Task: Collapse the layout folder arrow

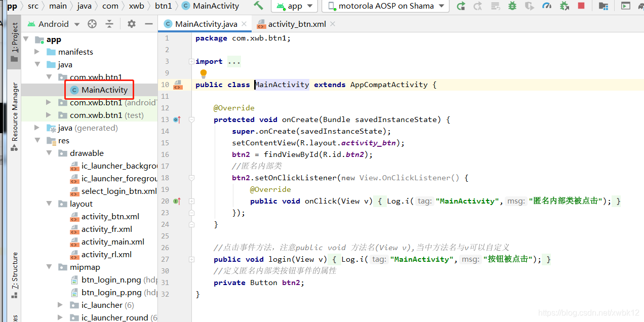Action: pyautogui.click(x=49, y=204)
